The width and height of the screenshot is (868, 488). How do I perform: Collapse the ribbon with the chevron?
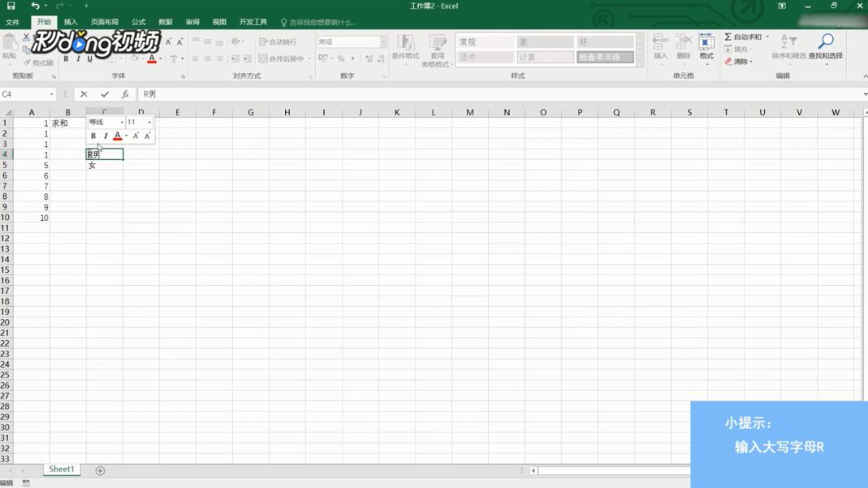(x=865, y=76)
